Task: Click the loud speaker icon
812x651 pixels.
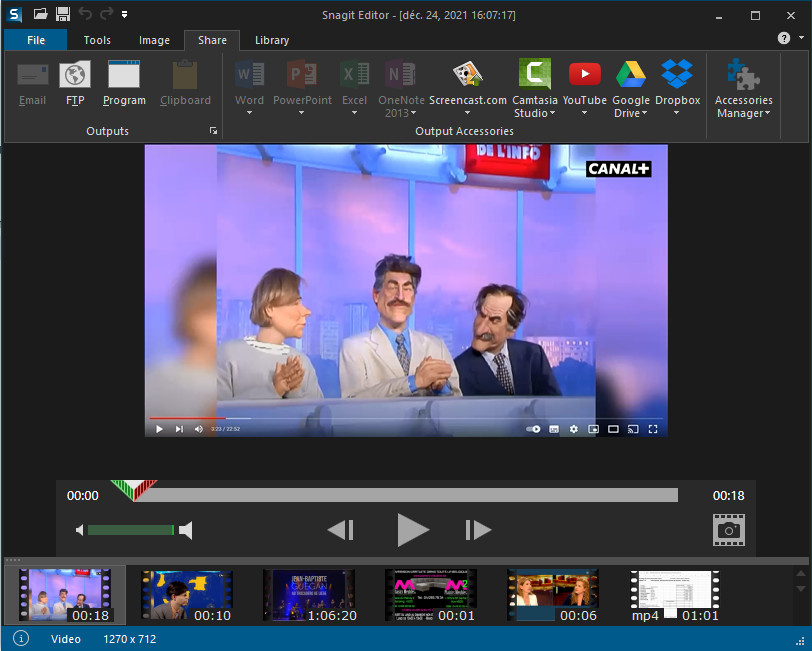Action: coord(185,530)
